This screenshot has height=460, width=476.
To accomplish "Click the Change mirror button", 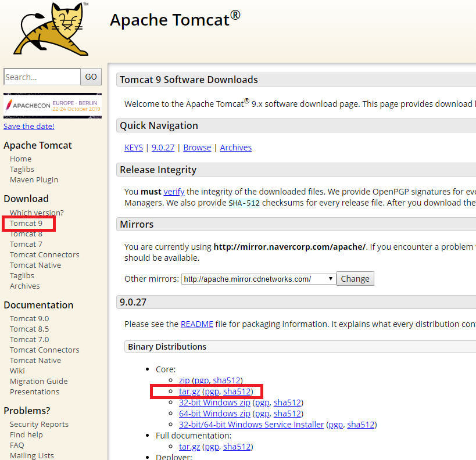I will [355, 279].
